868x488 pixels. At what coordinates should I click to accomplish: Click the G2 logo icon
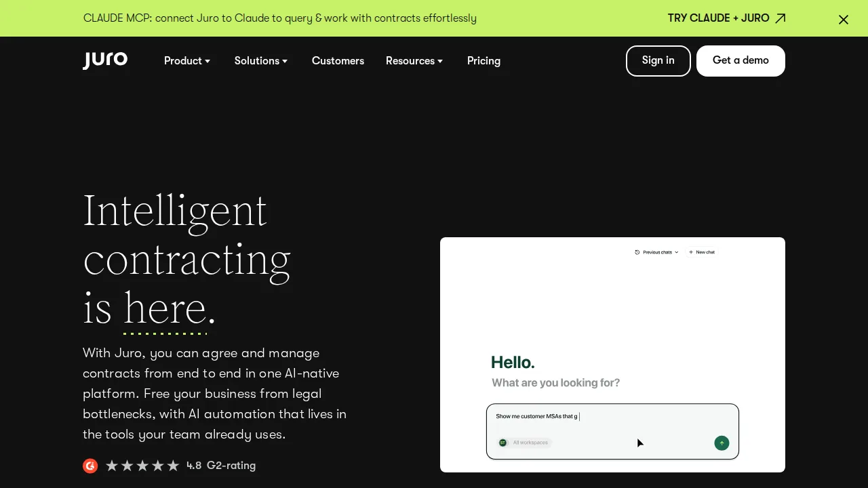coord(90,466)
